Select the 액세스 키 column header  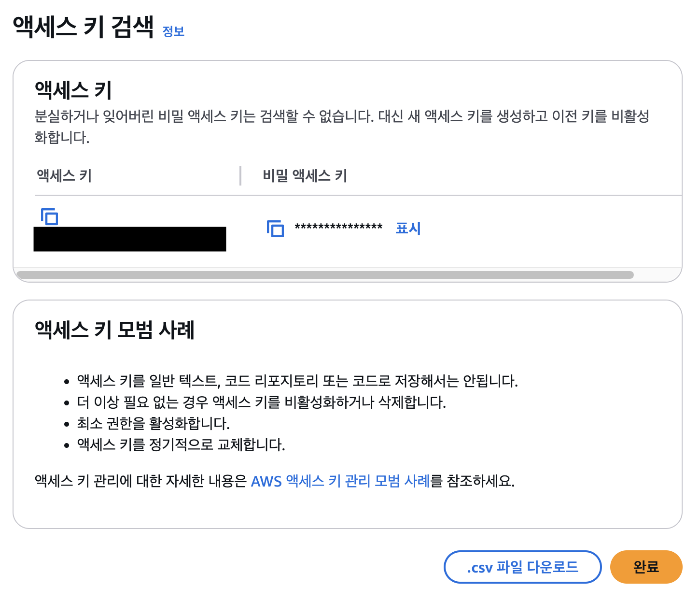coord(64,175)
